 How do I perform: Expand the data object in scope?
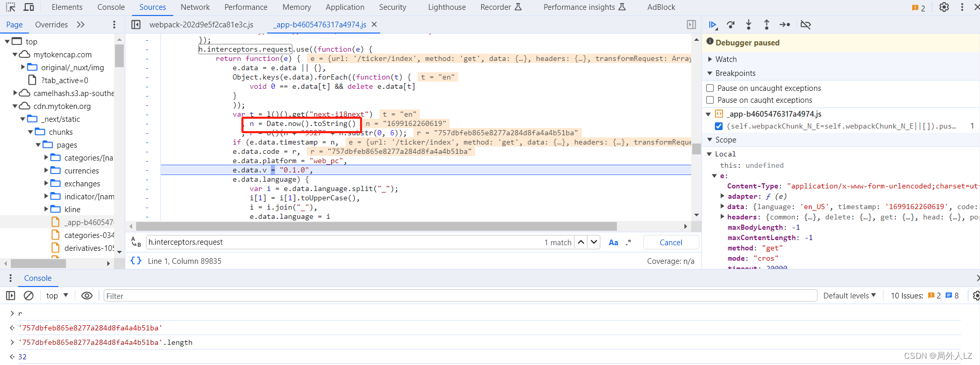tap(722, 207)
